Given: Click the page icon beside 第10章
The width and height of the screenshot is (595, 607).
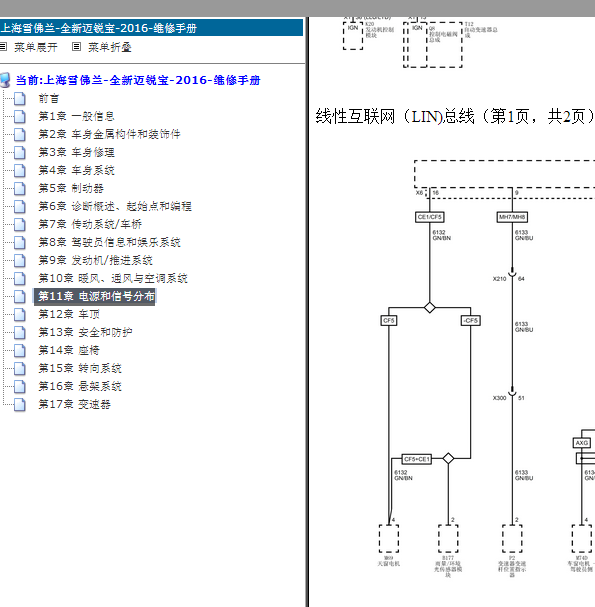Looking at the screenshot, I should [20, 279].
